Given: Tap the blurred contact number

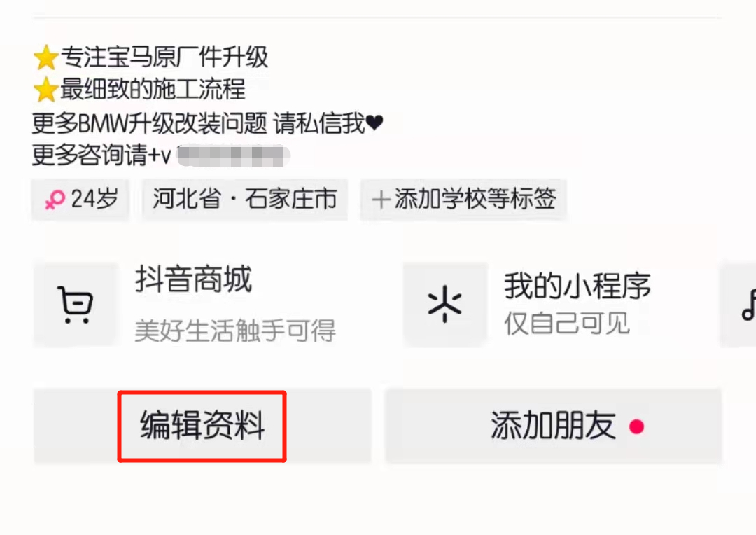Looking at the screenshot, I should pyautogui.click(x=234, y=156).
